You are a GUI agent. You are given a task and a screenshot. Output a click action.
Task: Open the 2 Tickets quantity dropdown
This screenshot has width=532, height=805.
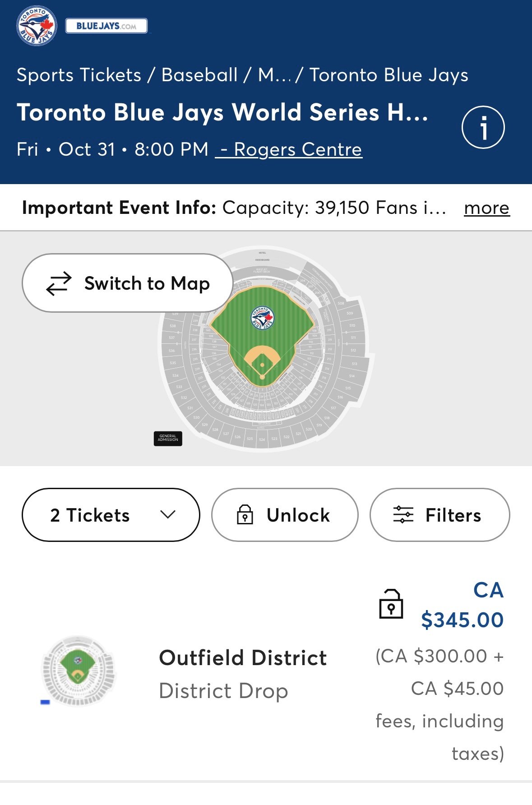(111, 515)
